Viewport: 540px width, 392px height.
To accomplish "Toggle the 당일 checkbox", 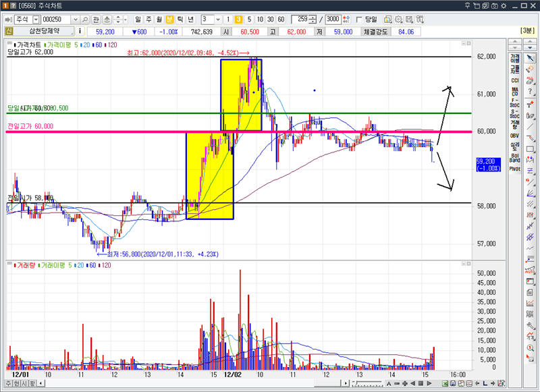I will point(359,20).
